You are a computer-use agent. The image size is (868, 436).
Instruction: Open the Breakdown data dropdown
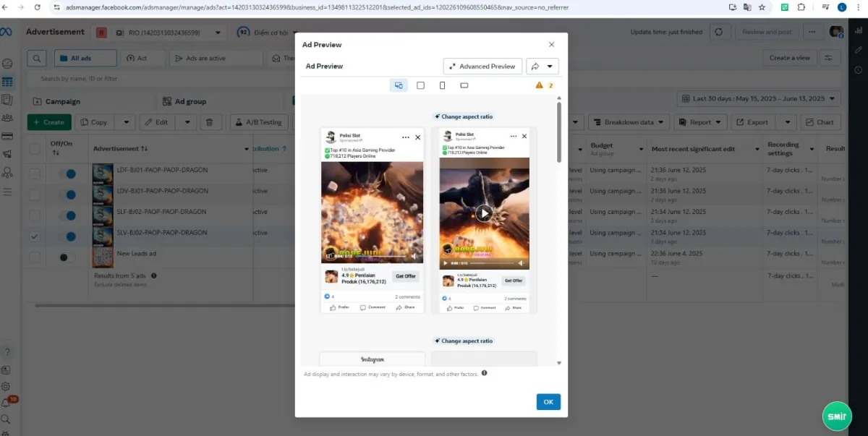point(627,122)
